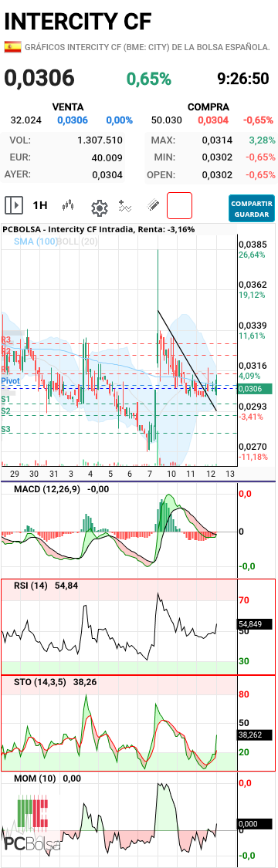Click the green 0,65% change value
Image resolution: width=278 pixels, height=868 pixels.
point(149,79)
